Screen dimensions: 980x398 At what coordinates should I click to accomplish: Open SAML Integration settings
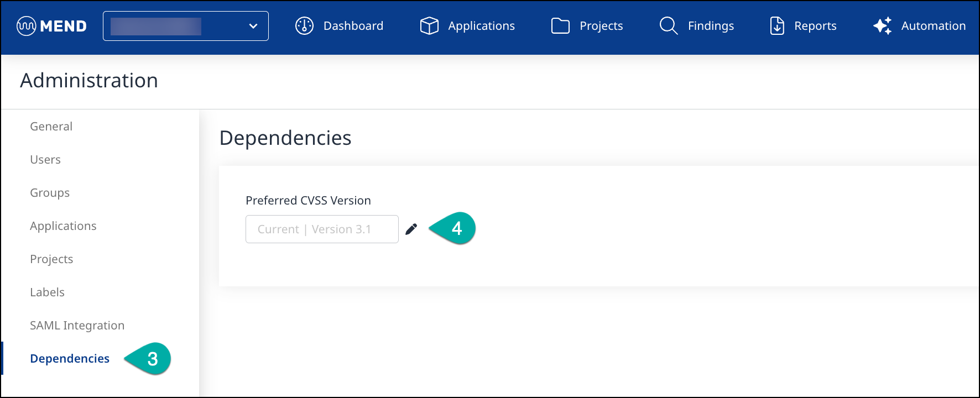click(77, 326)
